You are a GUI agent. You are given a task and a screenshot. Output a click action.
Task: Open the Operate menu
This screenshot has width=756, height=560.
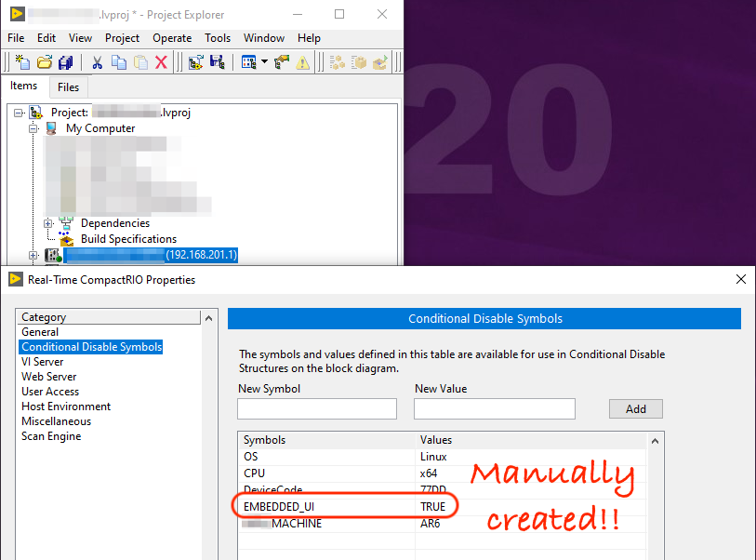(172, 38)
